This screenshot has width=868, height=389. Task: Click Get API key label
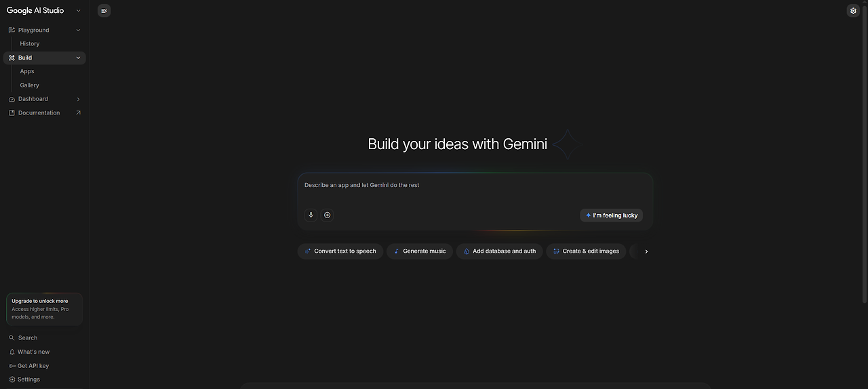33,366
